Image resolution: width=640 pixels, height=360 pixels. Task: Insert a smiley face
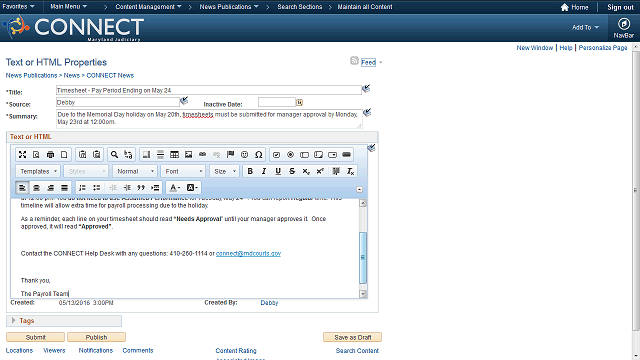coord(244,155)
